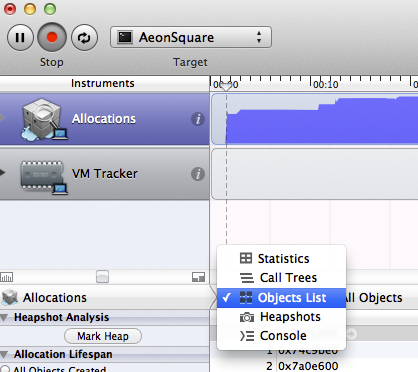Screen dimensions: 418x372
Task: Click the VM Tracker label
Action: coord(105,174)
